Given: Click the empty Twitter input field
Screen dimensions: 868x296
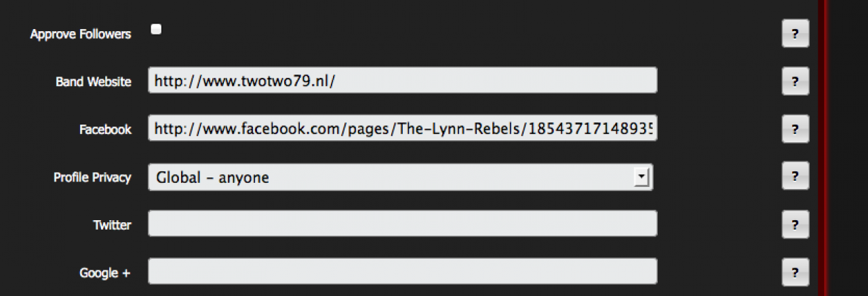Looking at the screenshot, I should 402,224.
